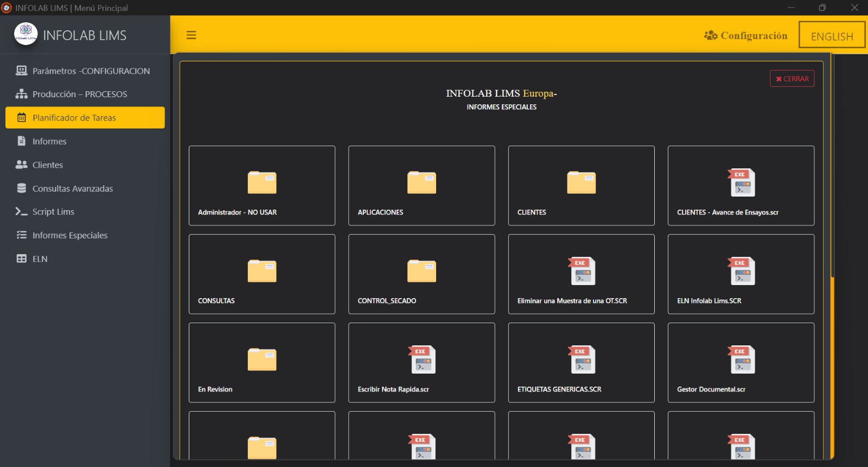Viewport: 868px width, 467px height.
Task: Open Configuración settings link
Action: click(746, 36)
